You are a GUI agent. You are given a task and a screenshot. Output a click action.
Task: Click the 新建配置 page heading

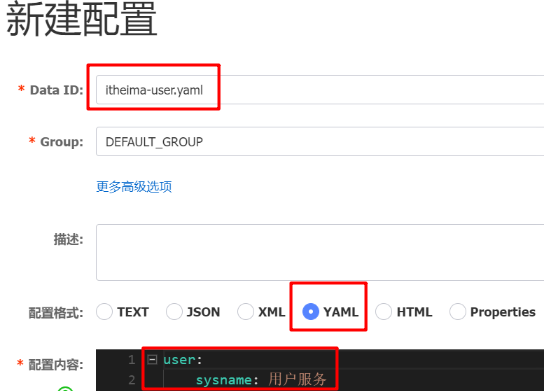click(82, 19)
